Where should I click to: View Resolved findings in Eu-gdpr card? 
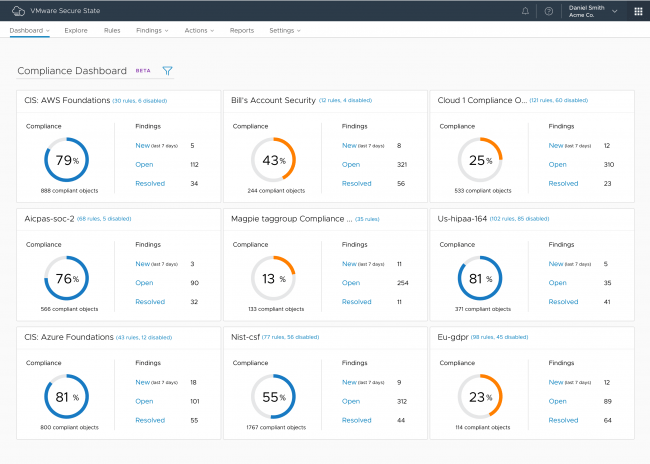[x=563, y=420]
